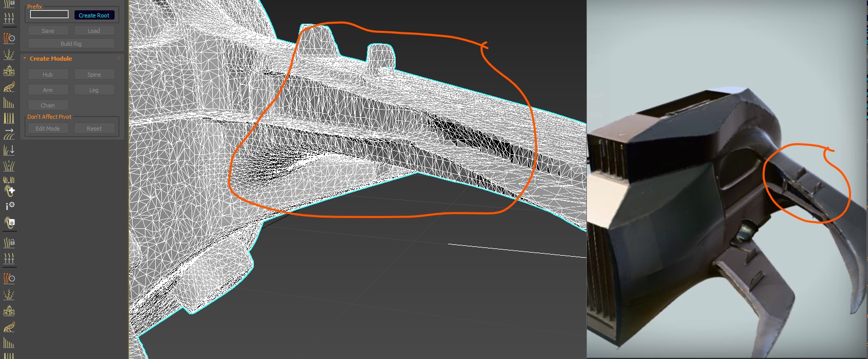The width and height of the screenshot is (868, 359).
Task: Click the orange hair icon beside Save button
Action: point(9,38)
